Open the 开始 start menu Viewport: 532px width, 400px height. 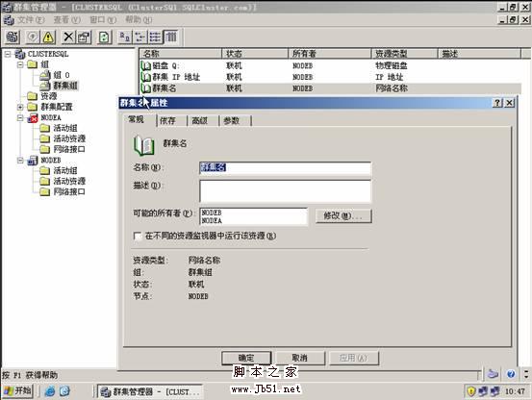click(x=18, y=391)
